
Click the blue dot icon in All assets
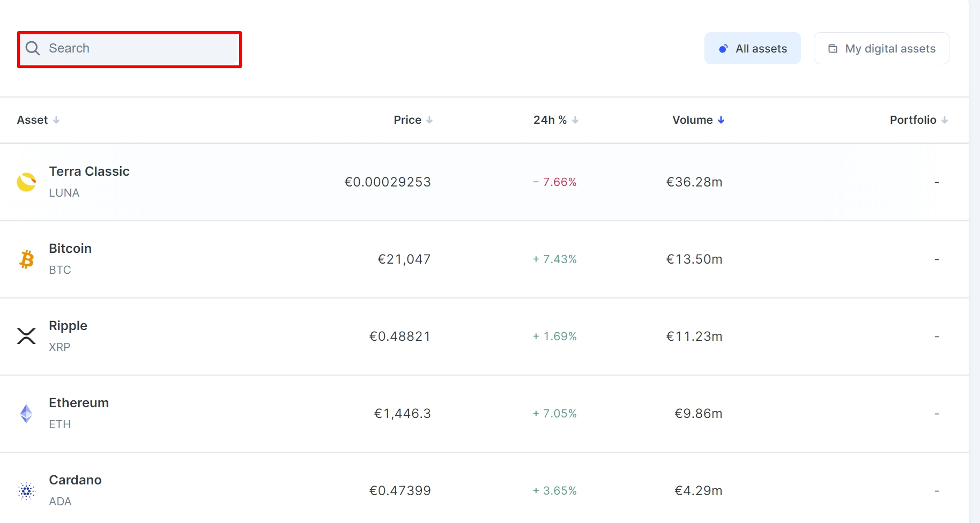(x=723, y=49)
